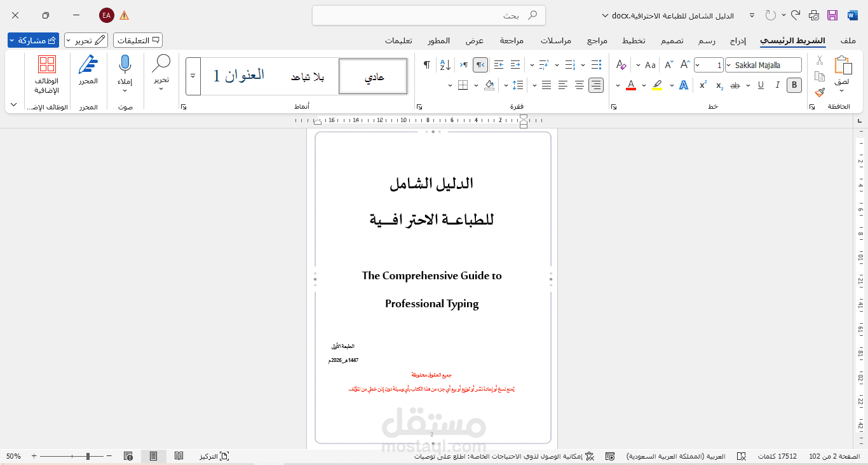Apply the Normal (عادي) style
This screenshot has height=465, width=868.
pos(374,76)
